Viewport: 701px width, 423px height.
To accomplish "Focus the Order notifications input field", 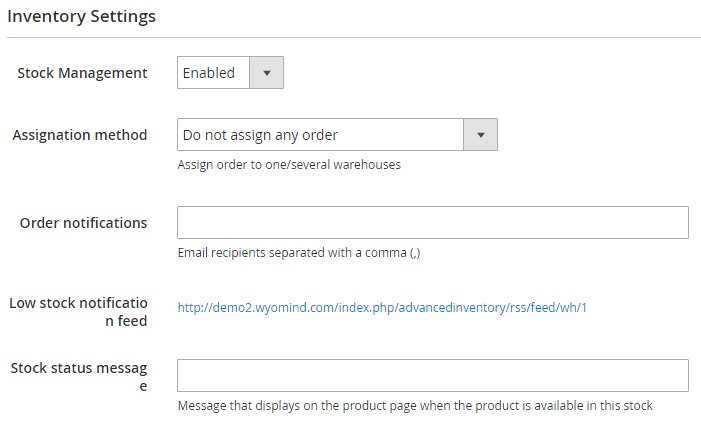I will [x=433, y=222].
